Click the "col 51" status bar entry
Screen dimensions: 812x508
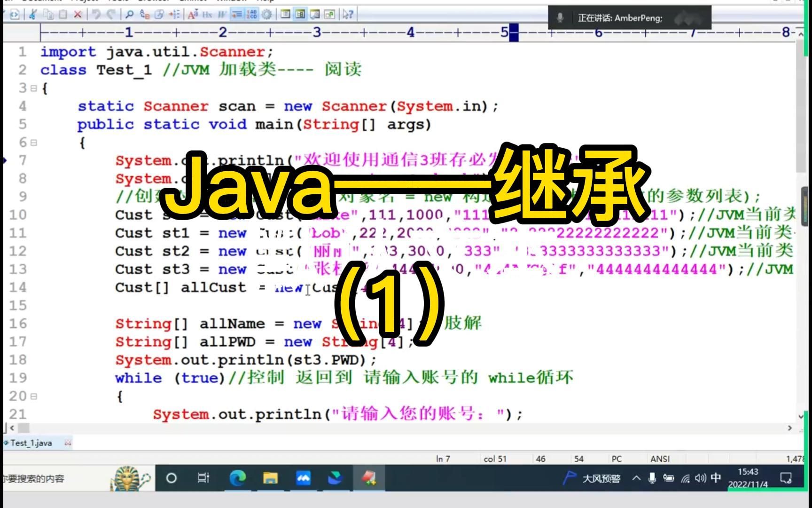(495, 459)
